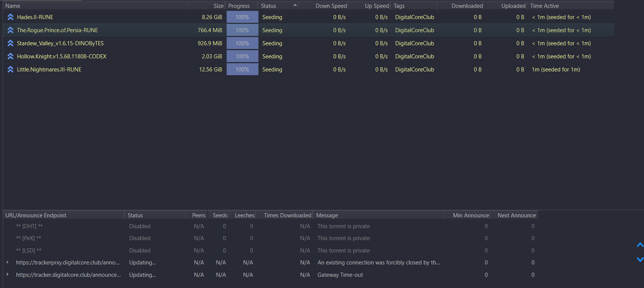Click the URL/Announce Endpoint column header

coord(36,215)
